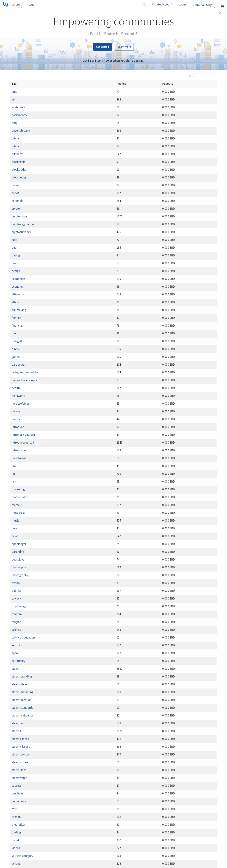Open the witness-category tag
Viewport: 227px width, 868px height.
pos(23,856)
